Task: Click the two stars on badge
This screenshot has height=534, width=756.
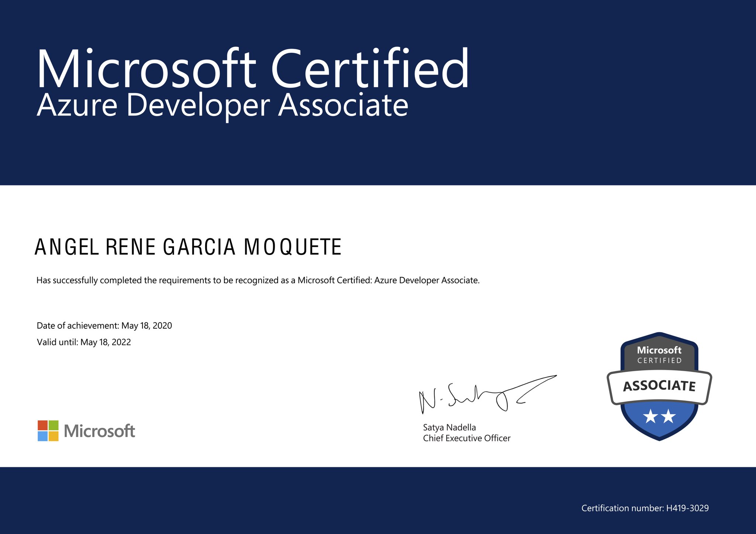Action: pyautogui.click(x=659, y=416)
